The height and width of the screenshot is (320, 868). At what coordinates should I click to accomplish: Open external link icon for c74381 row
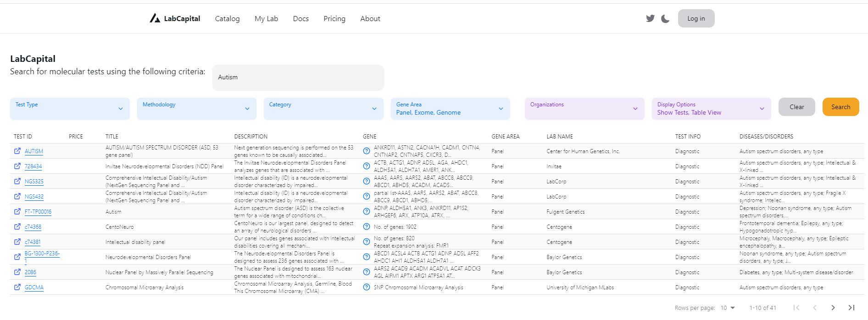pos(17,242)
